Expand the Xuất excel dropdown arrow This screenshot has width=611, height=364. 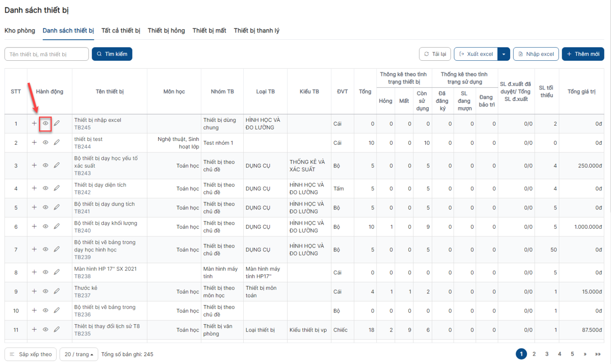504,54
